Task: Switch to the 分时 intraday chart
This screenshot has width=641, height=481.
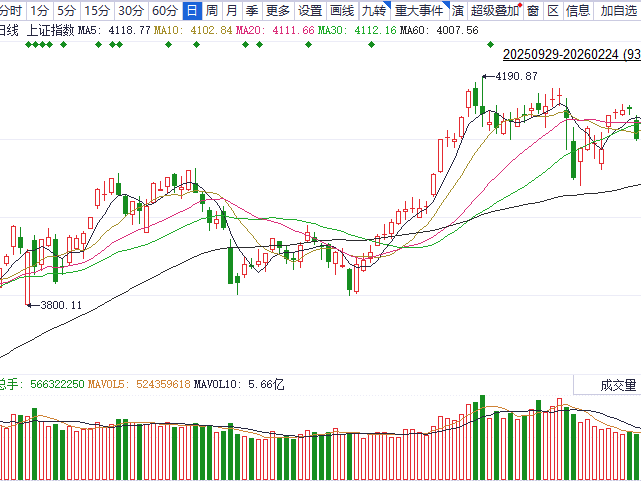Action: pyautogui.click(x=10, y=11)
